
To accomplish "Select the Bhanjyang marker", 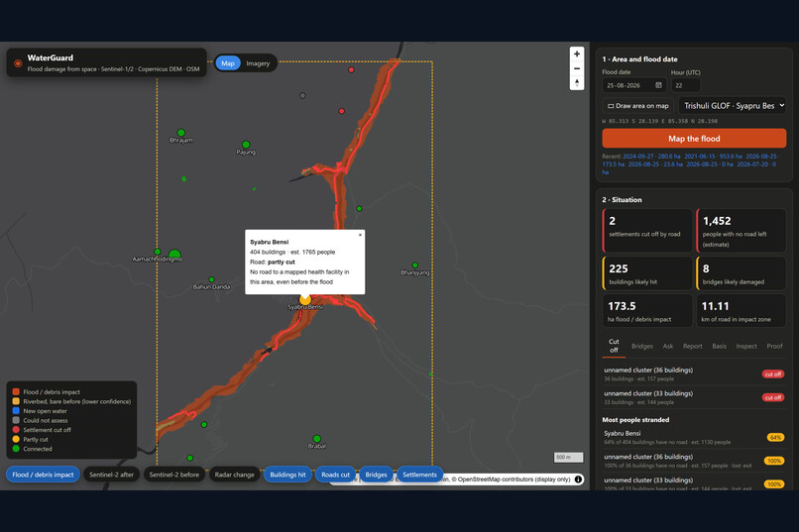I will 414,266.
